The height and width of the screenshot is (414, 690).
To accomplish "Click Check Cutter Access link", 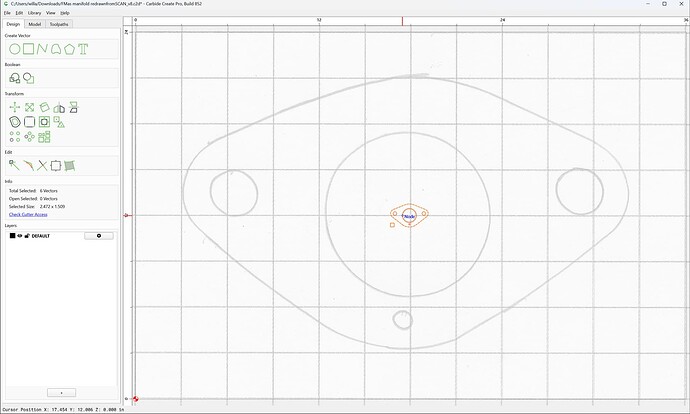I will (28, 214).
